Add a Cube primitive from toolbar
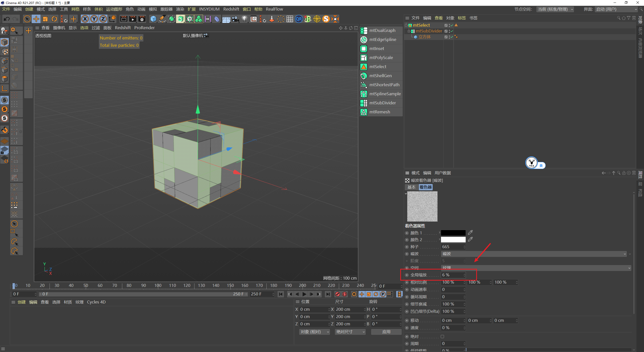The width and height of the screenshot is (644, 352). [153, 19]
